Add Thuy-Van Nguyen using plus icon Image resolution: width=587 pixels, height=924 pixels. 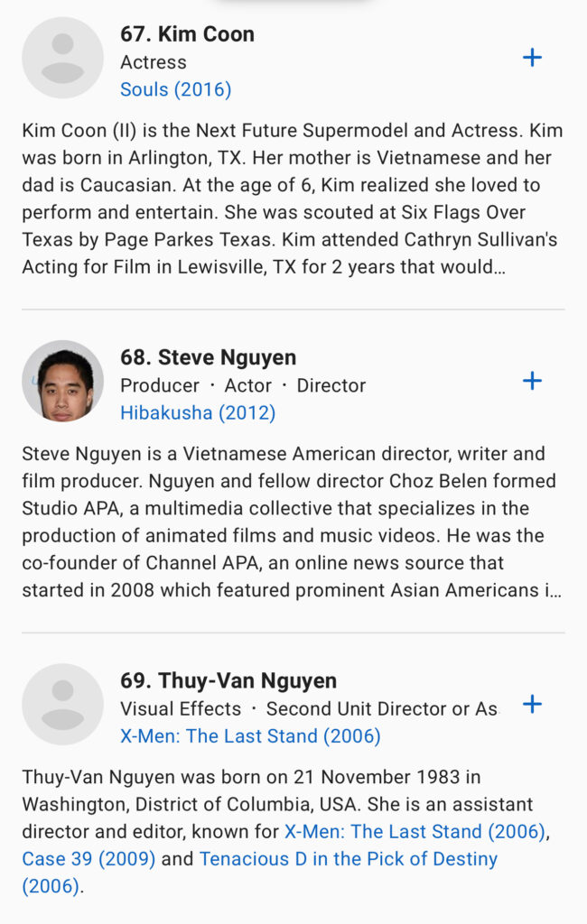[533, 704]
